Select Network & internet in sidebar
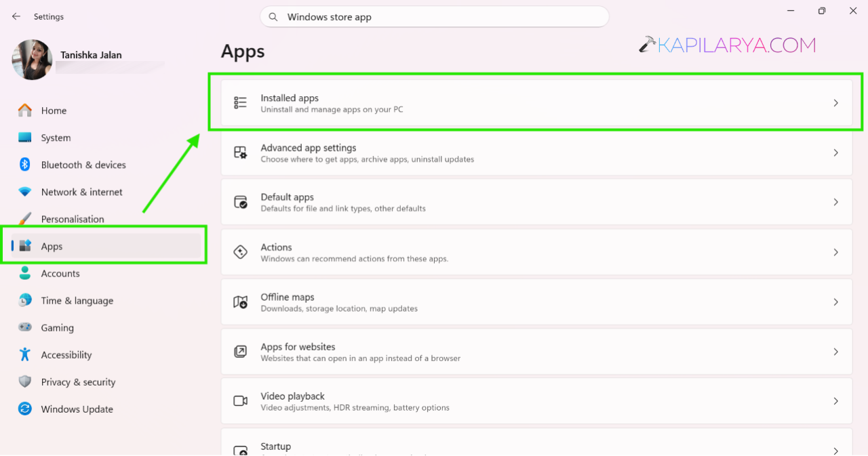Viewport: 868px width, 456px height. (107, 192)
